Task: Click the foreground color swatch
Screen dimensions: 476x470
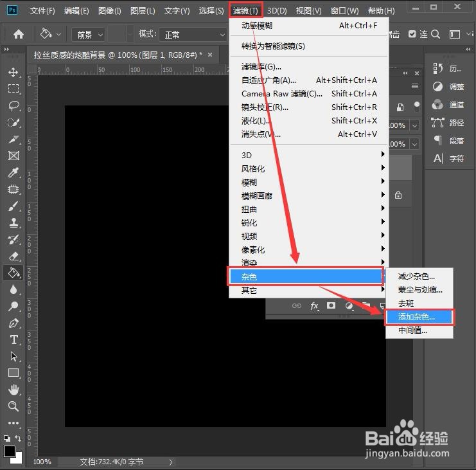Action: pyautogui.click(x=9, y=451)
